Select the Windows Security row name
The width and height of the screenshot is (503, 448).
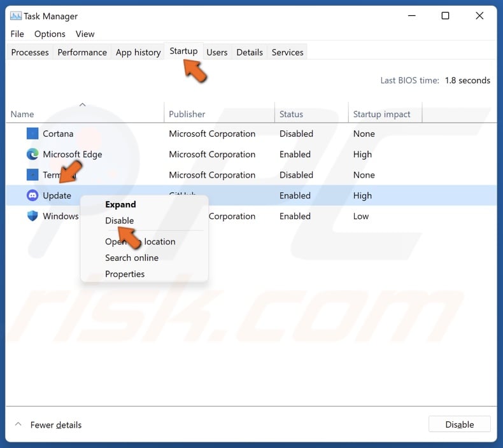pyautogui.click(x=61, y=216)
